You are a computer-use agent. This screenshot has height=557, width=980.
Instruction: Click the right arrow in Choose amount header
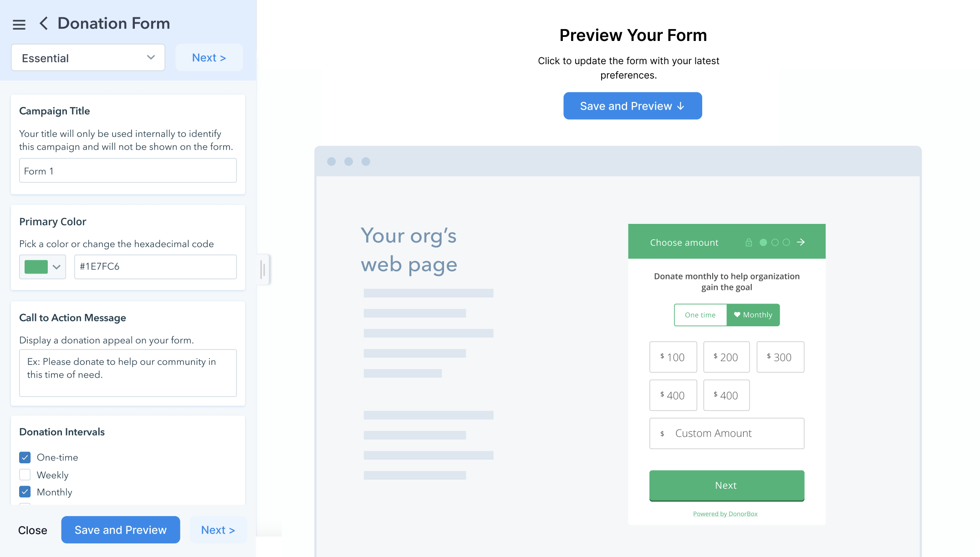pyautogui.click(x=801, y=242)
